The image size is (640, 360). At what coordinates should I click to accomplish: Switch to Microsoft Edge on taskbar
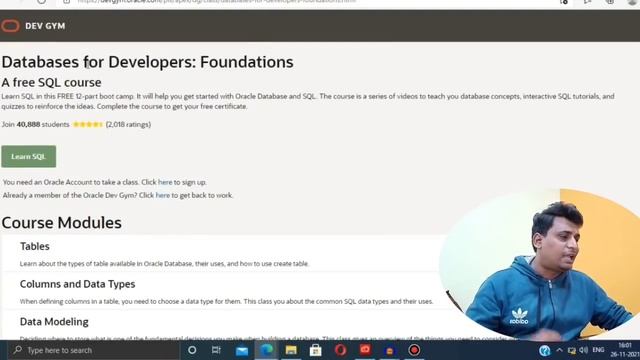coord(267,350)
